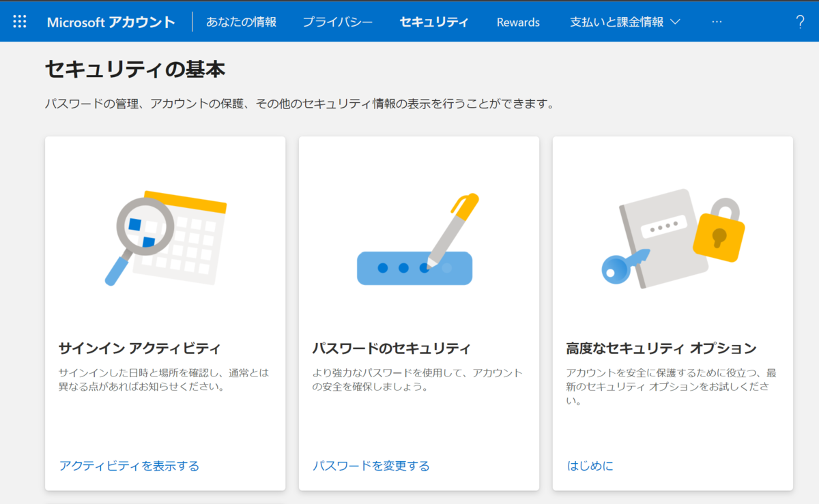Screen dimensions: 819x504
Task: Select the 高度なセキュリティ オプション card
Action: coord(672,312)
